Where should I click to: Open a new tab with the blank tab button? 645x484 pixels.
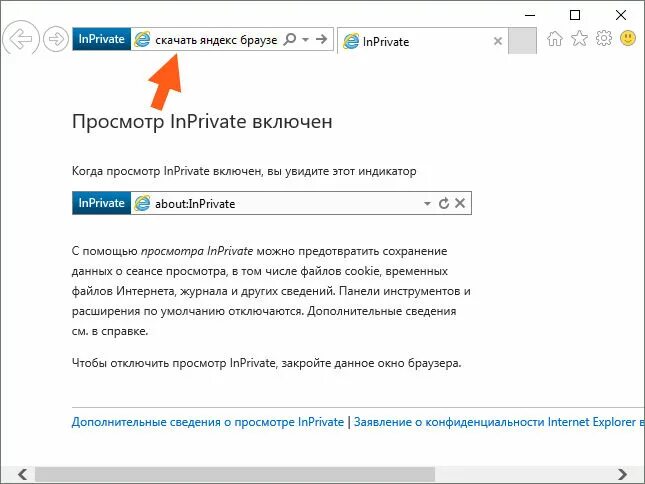click(522, 41)
